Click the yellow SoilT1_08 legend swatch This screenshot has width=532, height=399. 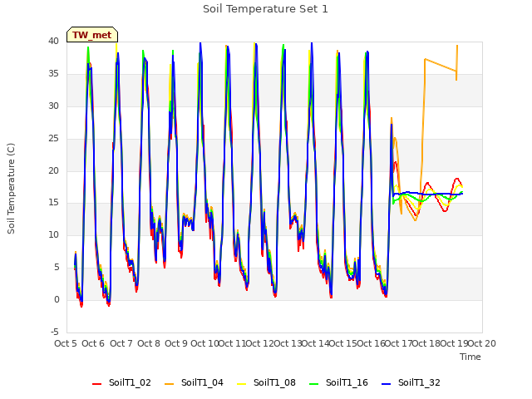pos(241,384)
